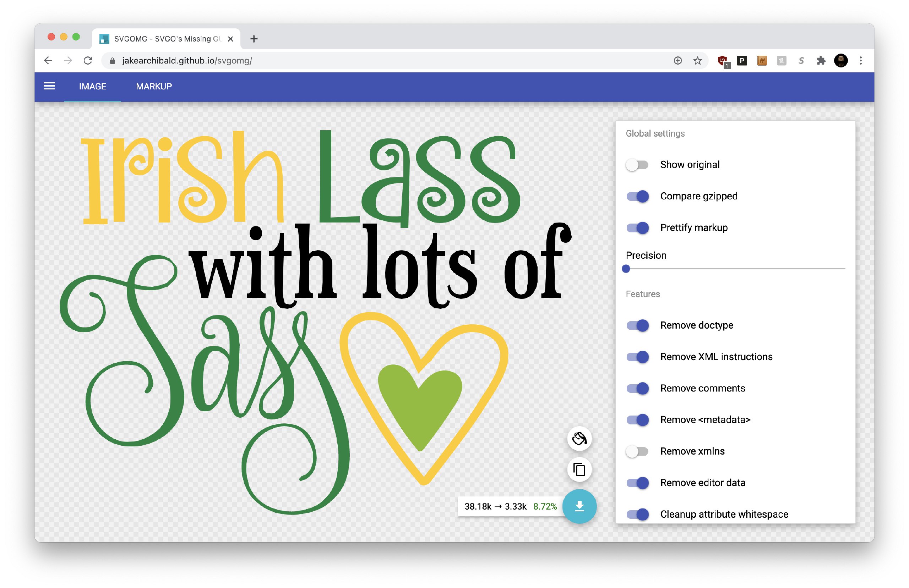Screen dimensions: 909x588
Task: Enable Remove xmlns switch
Action: pyautogui.click(x=637, y=451)
